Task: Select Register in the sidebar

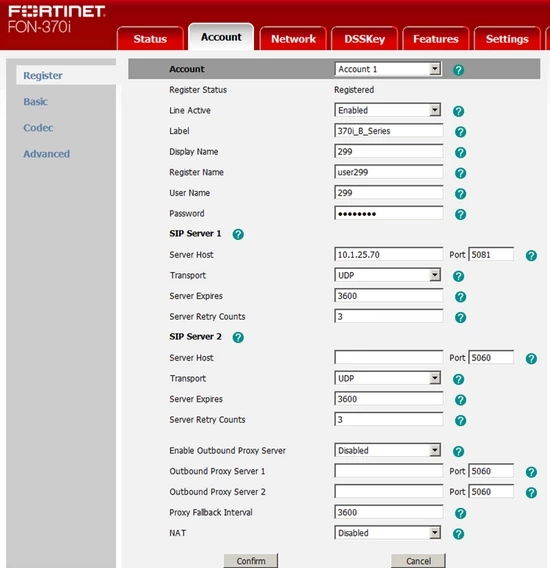Action: coord(66,75)
